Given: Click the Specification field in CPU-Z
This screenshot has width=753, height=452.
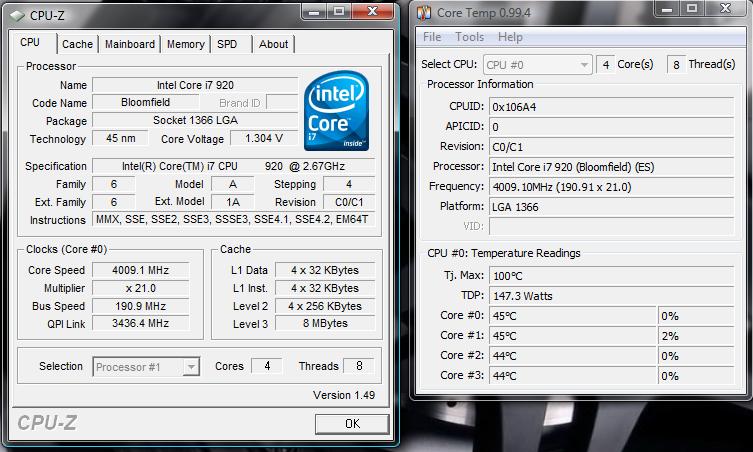Looking at the screenshot, I should coord(233,166).
